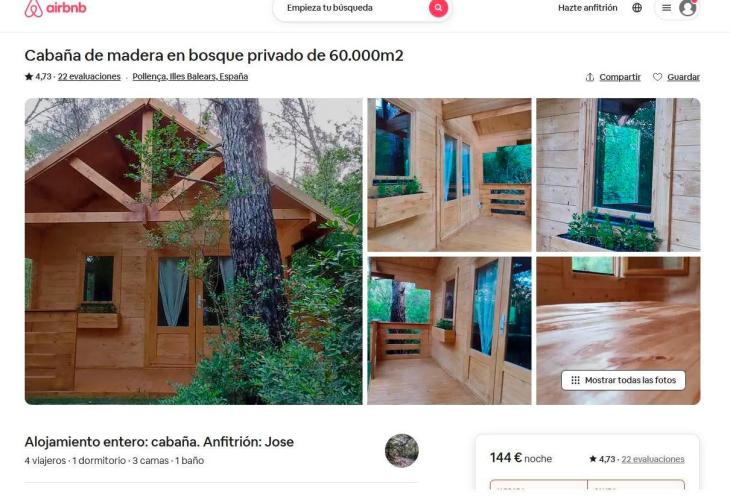730x500 pixels.
Task: Open the main cabin exterior photo
Action: [x=193, y=251]
